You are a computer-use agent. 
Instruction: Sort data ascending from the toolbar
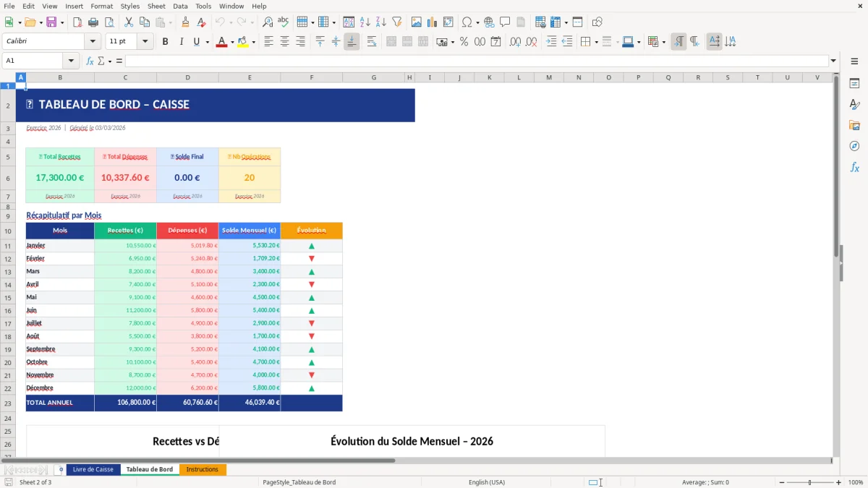click(x=365, y=22)
